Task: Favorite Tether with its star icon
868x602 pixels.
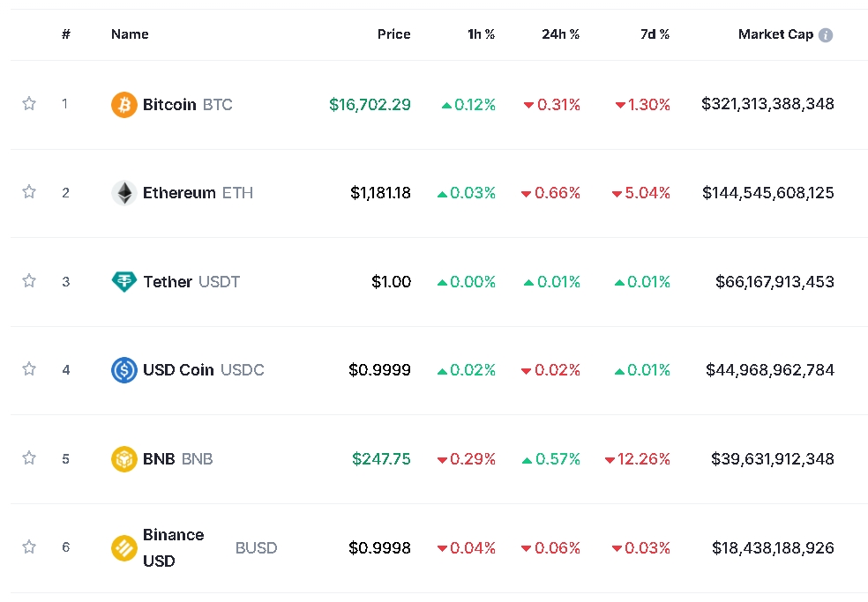Action: point(29,281)
